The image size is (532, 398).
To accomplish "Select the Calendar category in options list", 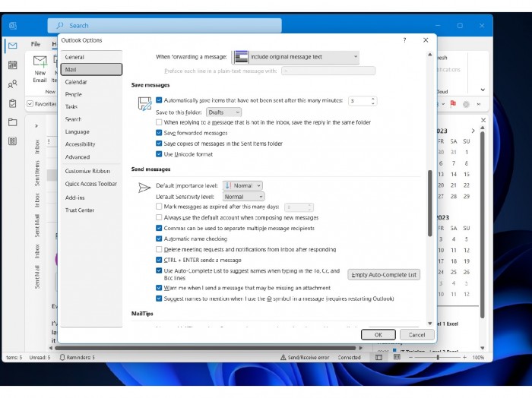I will click(76, 82).
